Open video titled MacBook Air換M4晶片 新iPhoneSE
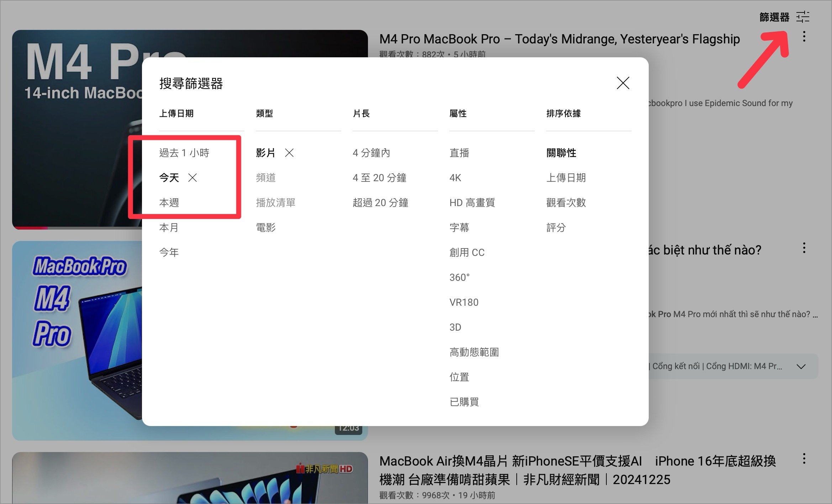832x504 pixels. 577,470
